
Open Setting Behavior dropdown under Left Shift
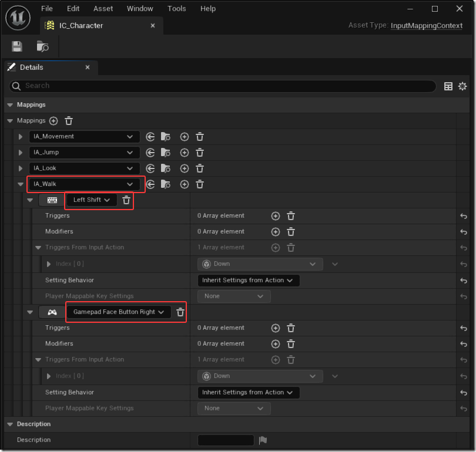249,281
